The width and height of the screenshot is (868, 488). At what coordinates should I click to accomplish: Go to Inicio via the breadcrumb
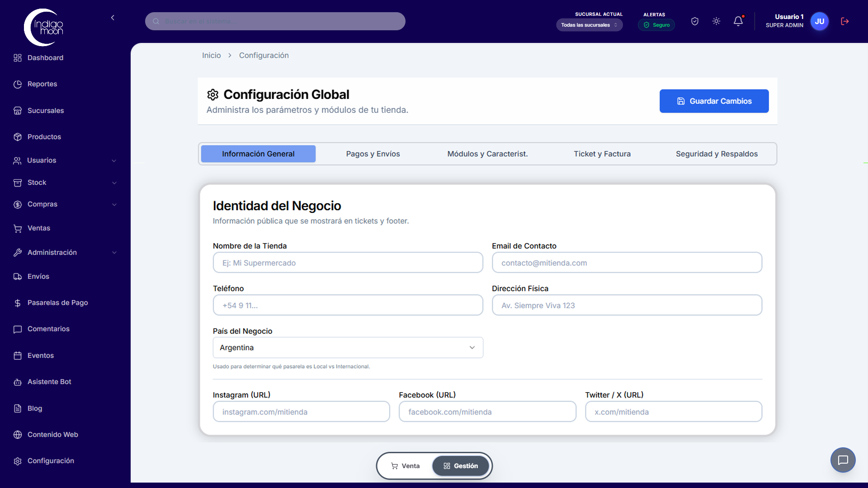211,55
